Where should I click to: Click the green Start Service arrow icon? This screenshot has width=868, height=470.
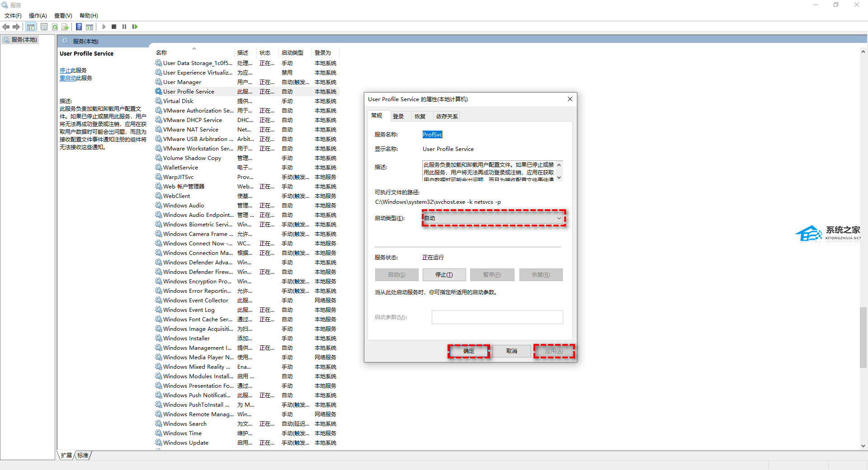coord(104,27)
